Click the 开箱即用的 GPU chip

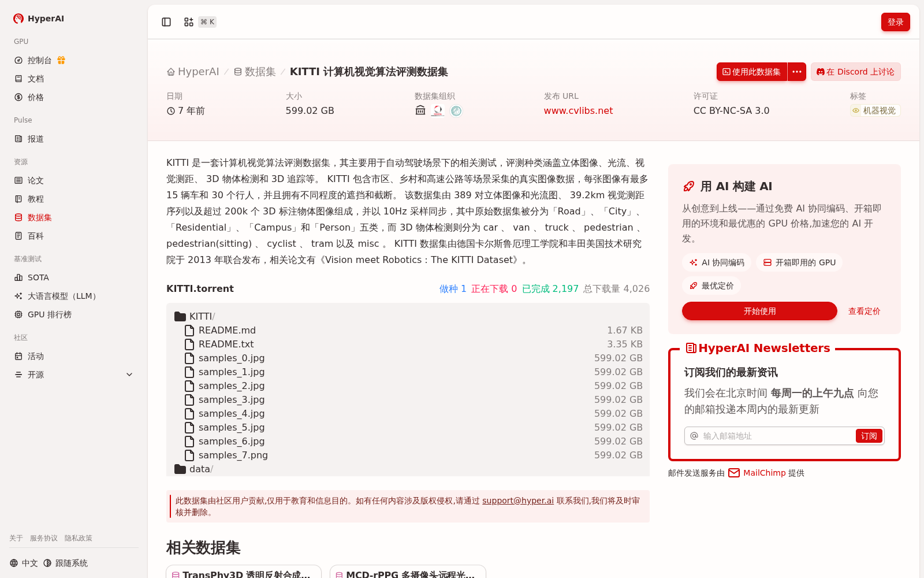point(799,262)
